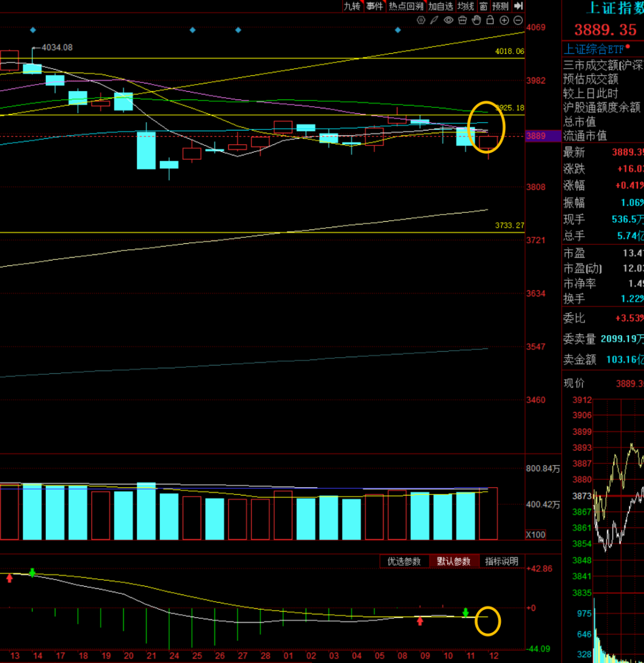Viewport: 644px width, 663px height.
Task: Toggle the chart lock icon
Action: pyautogui.click(x=490, y=20)
